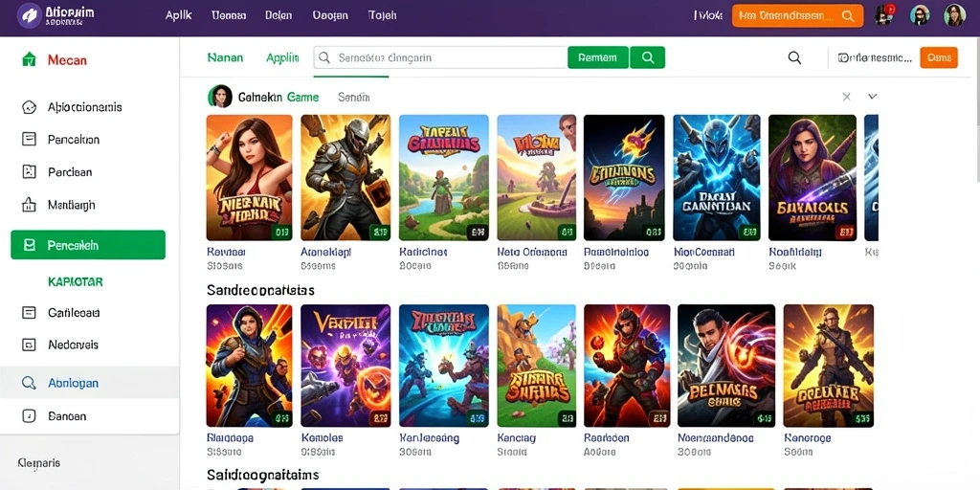Open the Delen header menu
The image size is (980, 490).
tap(278, 15)
